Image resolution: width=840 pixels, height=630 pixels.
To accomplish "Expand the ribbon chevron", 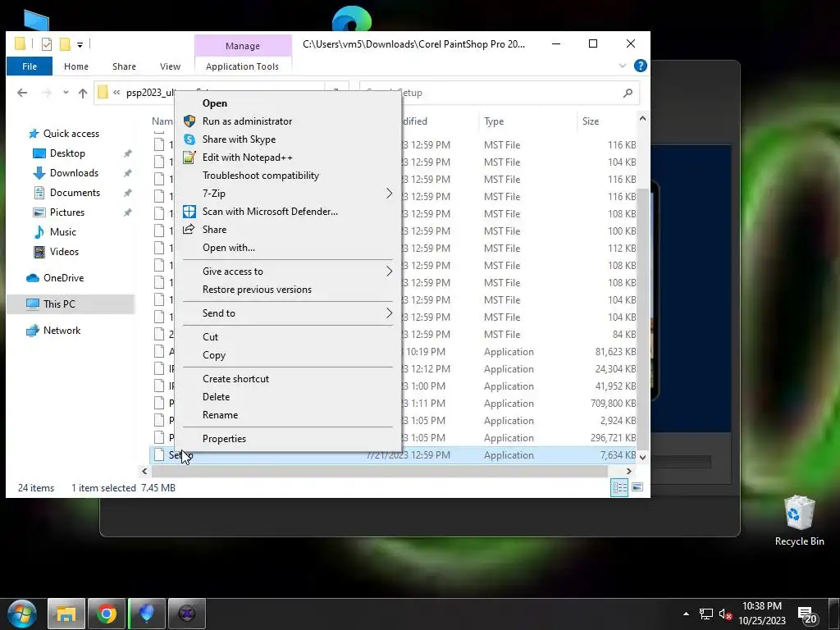I will coord(623,66).
